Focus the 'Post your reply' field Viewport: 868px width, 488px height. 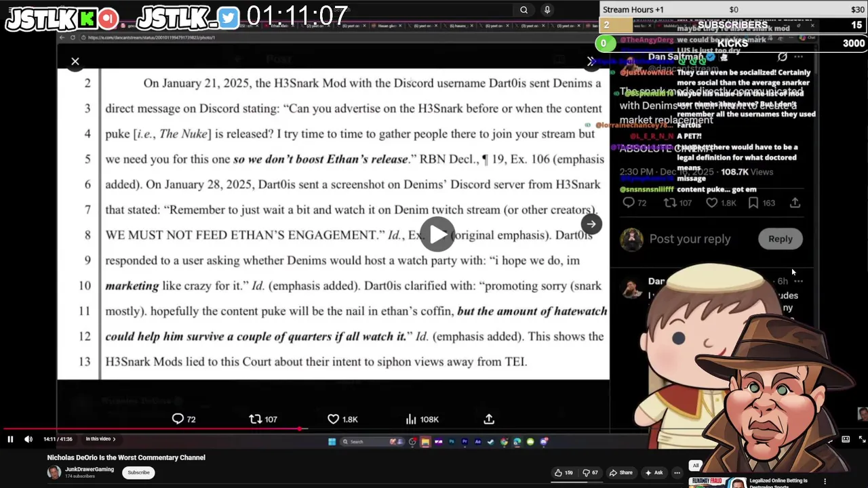(x=690, y=239)
